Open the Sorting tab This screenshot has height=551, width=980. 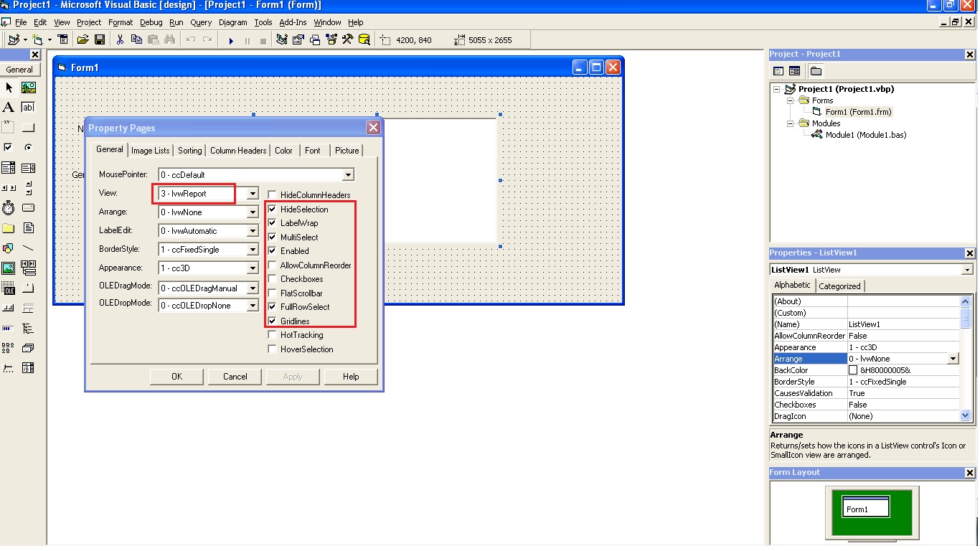click(x=190, y=151)
